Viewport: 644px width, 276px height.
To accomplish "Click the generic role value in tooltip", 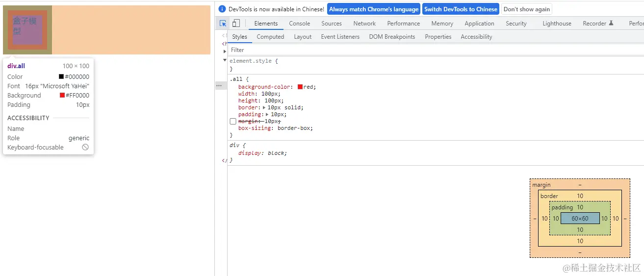I will coord(79,138).
